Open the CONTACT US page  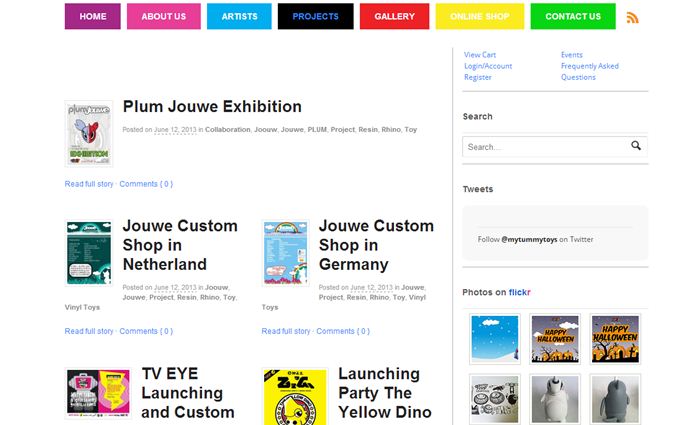(573, 17)
